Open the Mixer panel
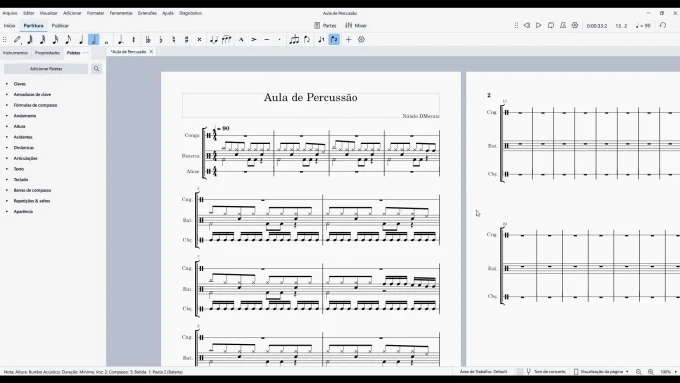The height and width of the screenshot is (383, 680). (x=356, y=26)
